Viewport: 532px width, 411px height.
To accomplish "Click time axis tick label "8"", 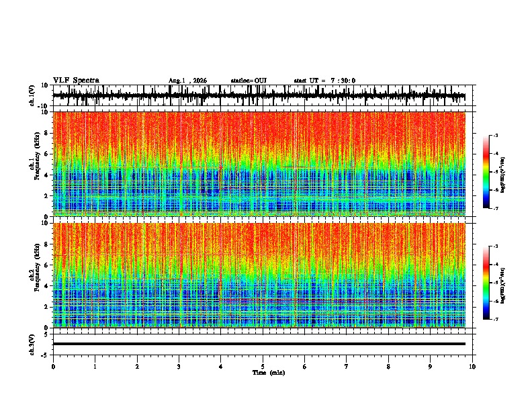I will click(x=388, y=367).
